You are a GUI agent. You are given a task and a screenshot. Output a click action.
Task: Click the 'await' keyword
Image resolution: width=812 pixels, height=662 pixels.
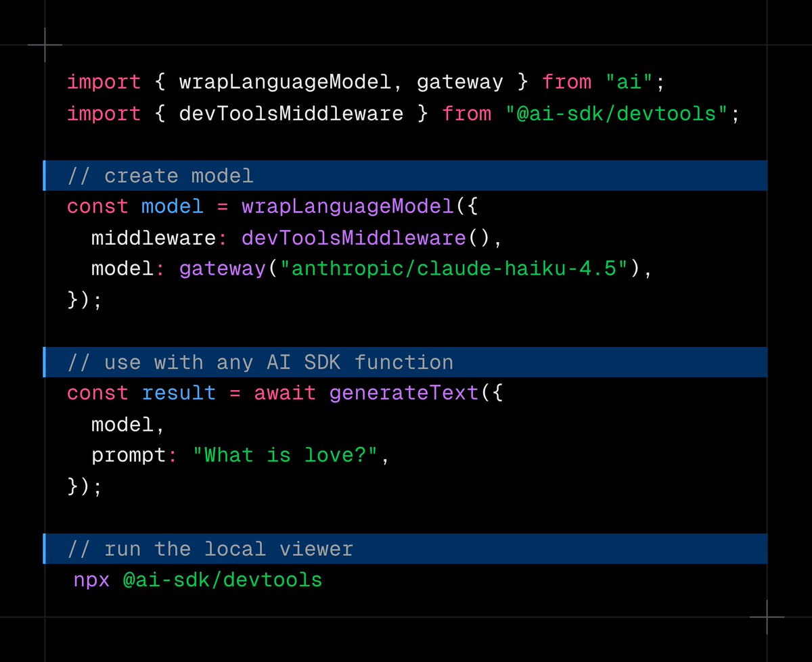pos(284,393)
